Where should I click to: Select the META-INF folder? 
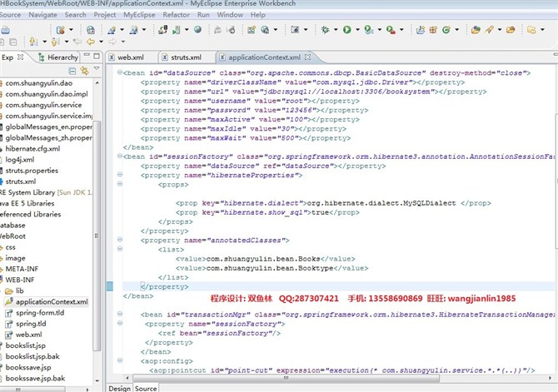[x=22, y=269]
